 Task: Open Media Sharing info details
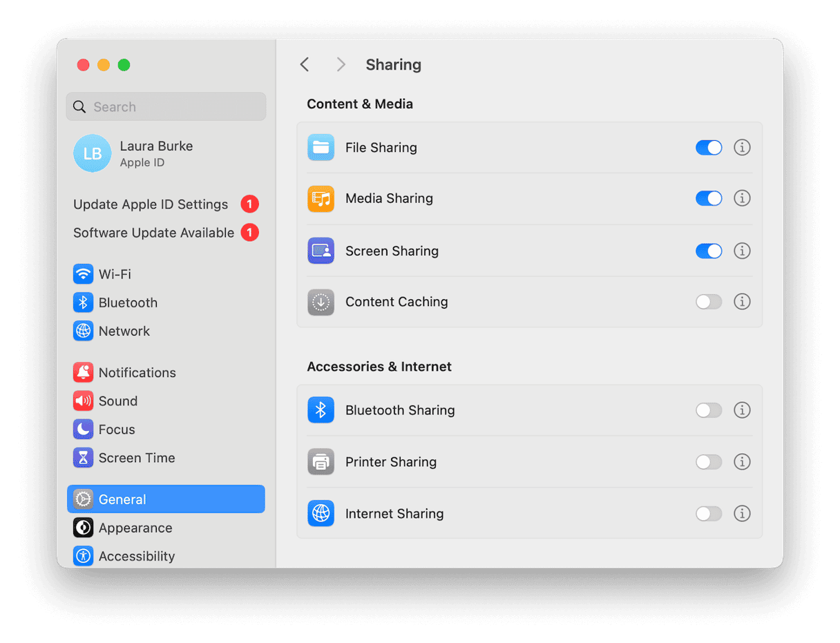coord(742,198)
